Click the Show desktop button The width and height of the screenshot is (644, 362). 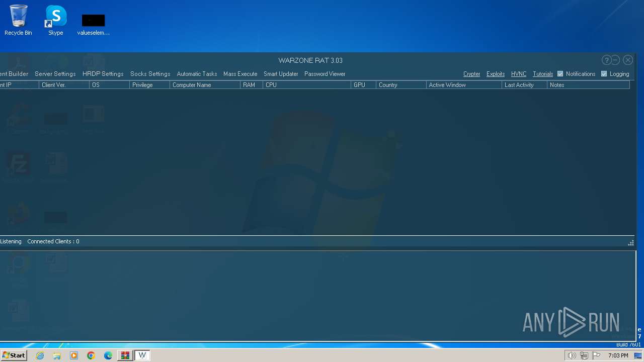[638, 355]
